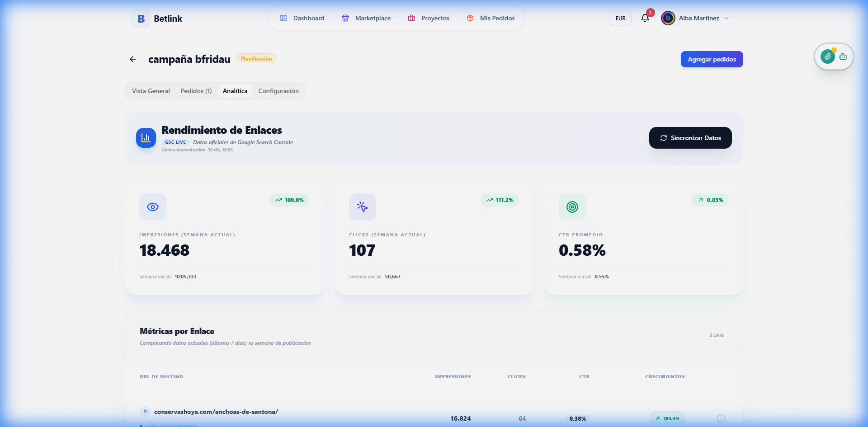Viewport: 868px width, 427px height.
Task: Open the notifications bell
Action: pyautogui.click(x=645, y=18)
